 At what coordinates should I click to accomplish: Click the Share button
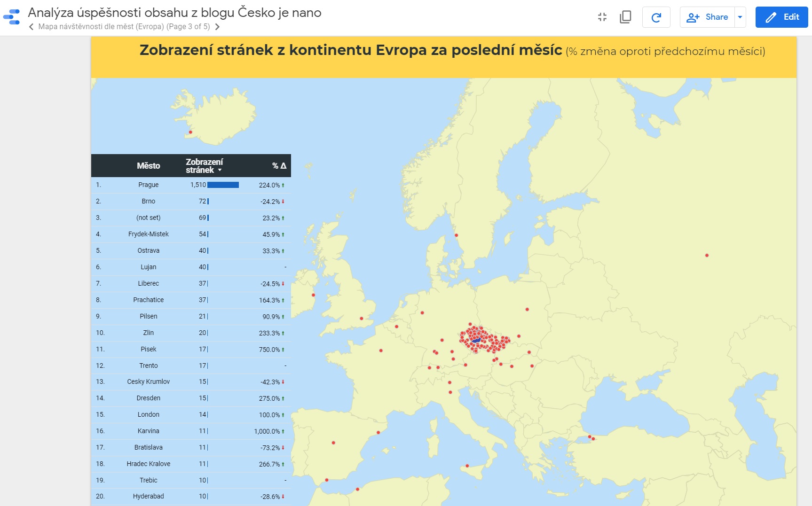707,17
